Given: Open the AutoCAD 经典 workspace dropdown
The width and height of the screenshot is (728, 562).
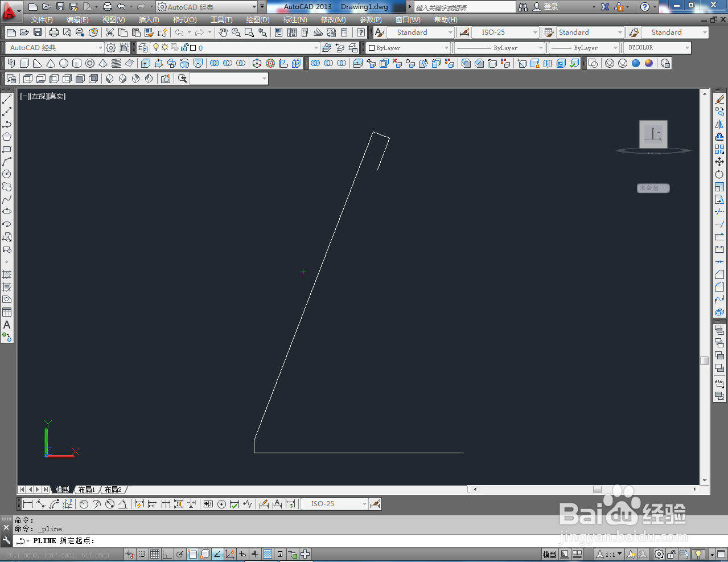Looking at the screenshot, I should (55, 48).
